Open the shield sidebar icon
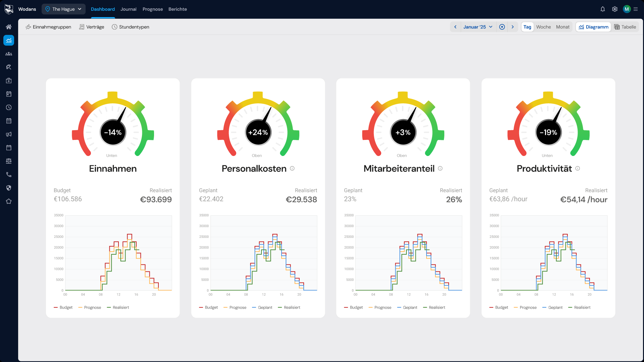 (9, 188)
